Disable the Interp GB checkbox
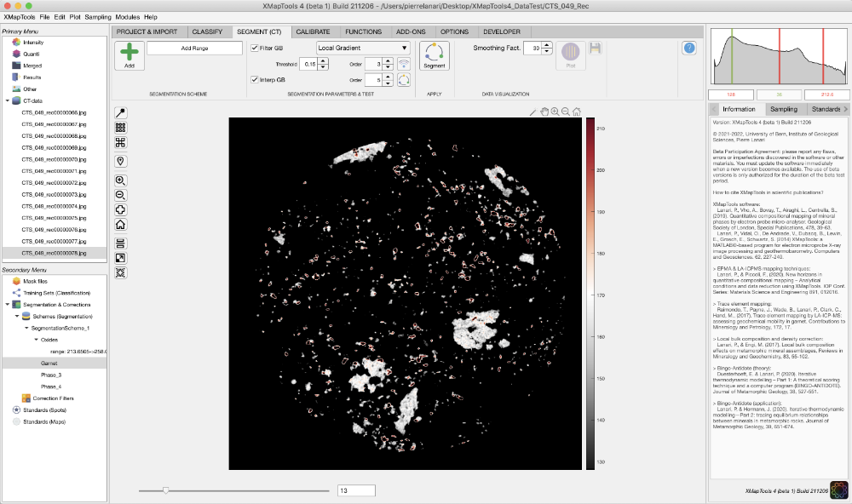852x504 pixels. tap(254, 78)
